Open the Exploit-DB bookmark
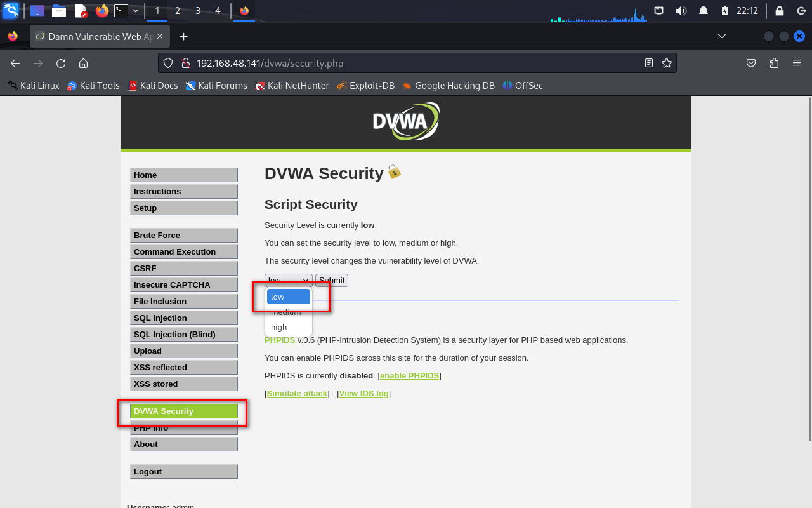The width and height of the screenshot is (812, 508). tap(365, 85)
